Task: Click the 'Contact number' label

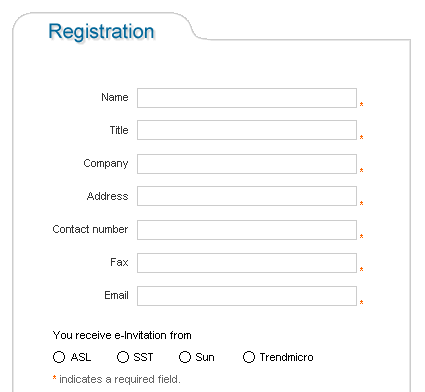Action: click(x=90, y=229)
